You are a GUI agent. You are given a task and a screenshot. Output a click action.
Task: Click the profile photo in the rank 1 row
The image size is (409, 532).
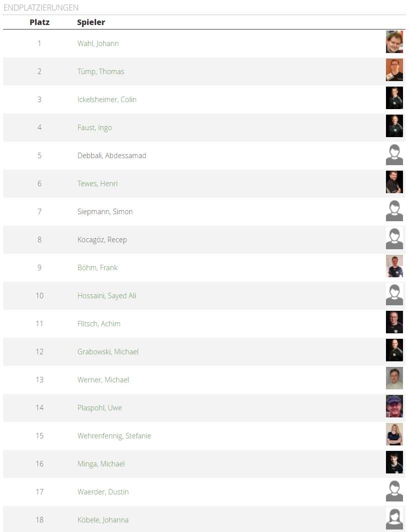394,42
